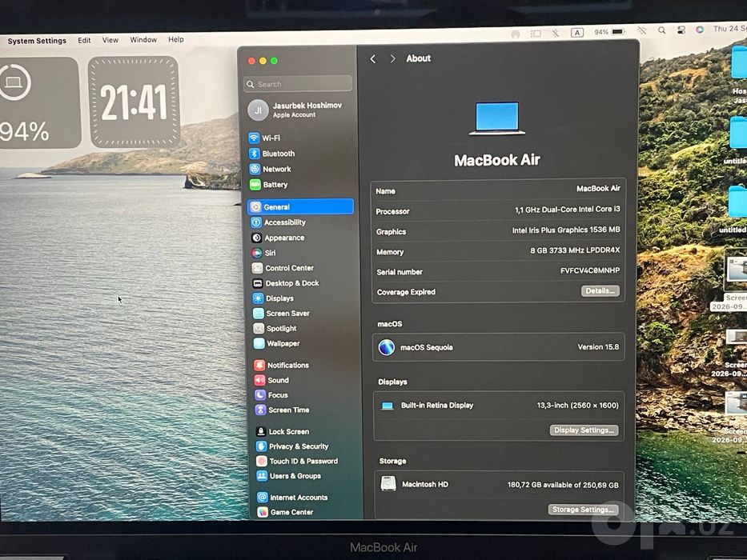Screen dimensions: 747x560
Task: Go back using the left chevron
Action: [x=373, y=59]
